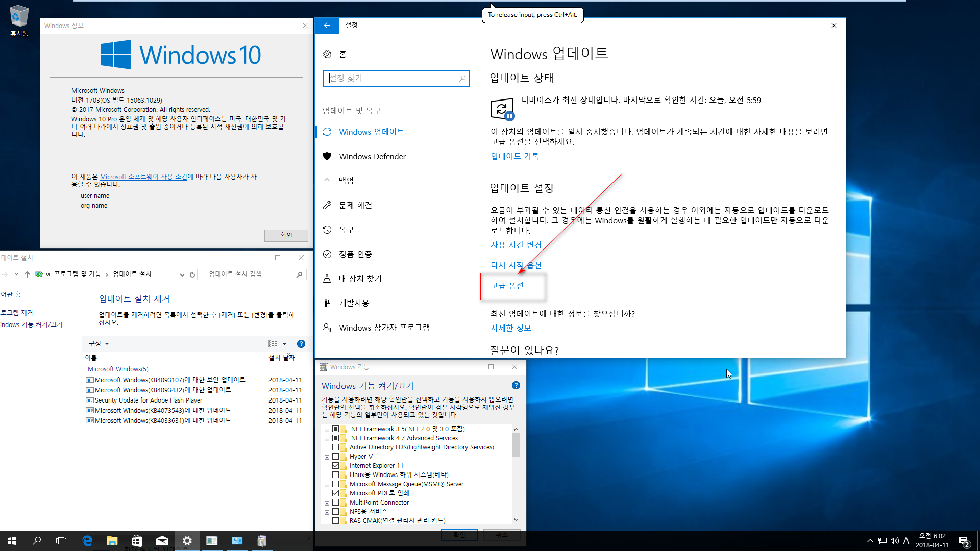Click help icon in Windows 기능 dialog
The height and width of the screenshot is (551, 980).
[516, 385]
